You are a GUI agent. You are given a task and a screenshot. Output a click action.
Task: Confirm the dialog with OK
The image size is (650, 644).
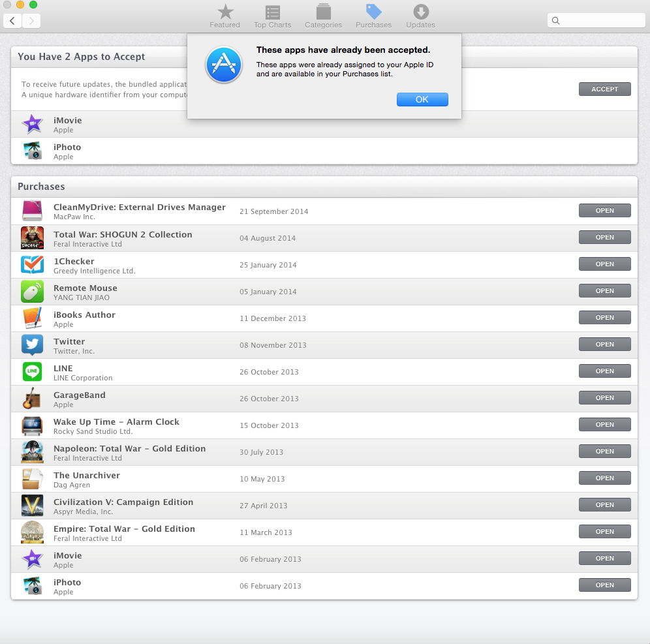(422, 99)
